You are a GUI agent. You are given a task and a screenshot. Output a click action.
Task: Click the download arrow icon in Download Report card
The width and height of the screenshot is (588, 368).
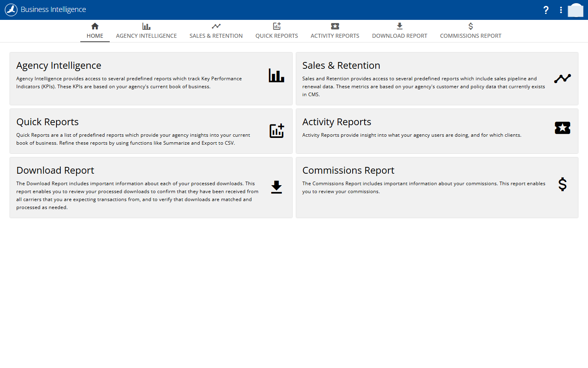point(276,187)
